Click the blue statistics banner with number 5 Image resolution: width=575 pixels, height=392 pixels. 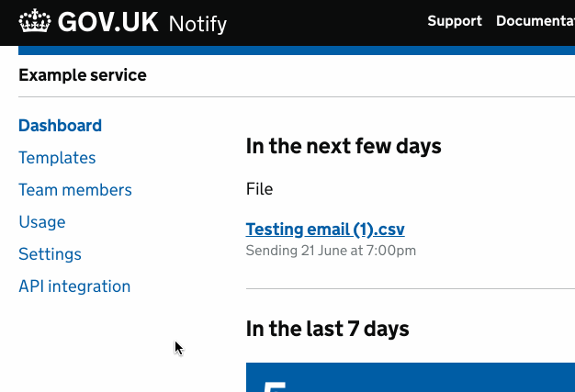pos(411,377)
